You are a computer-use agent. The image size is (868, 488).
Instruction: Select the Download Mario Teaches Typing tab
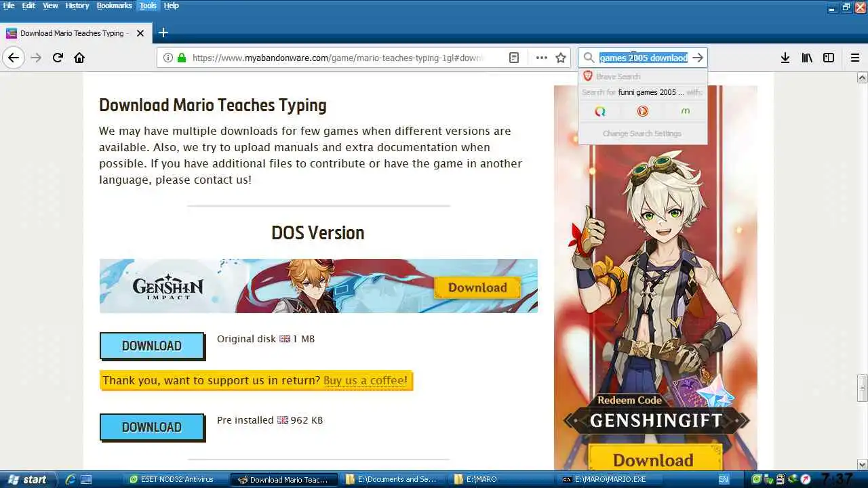75,33
